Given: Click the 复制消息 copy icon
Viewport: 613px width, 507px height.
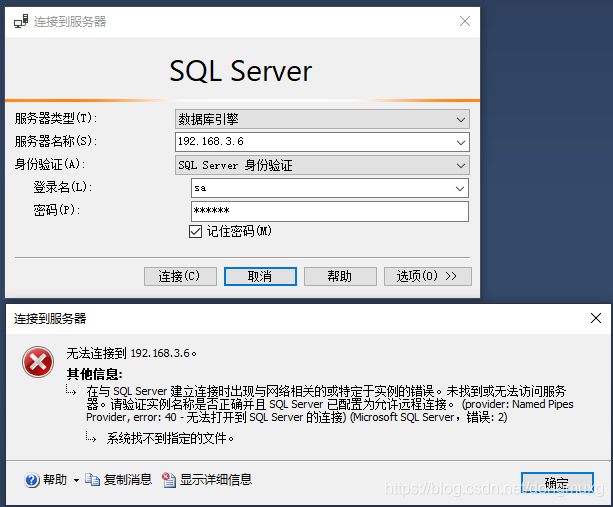Looking at the screenshot, I should [92, 479].
